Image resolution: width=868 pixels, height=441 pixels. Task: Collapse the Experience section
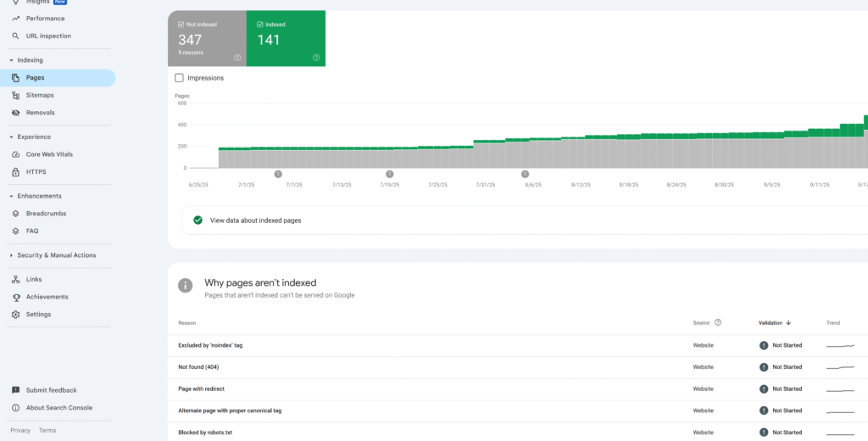[11, 137]
